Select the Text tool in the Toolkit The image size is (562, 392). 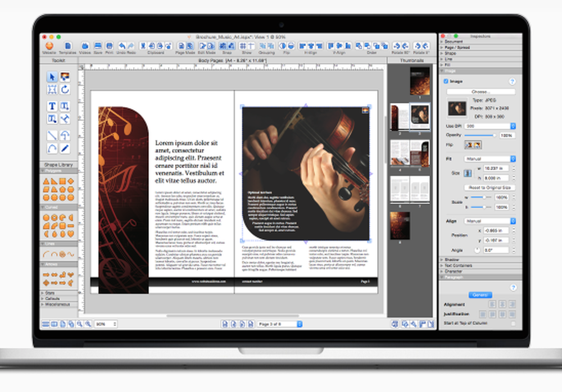tap(53, 106)
